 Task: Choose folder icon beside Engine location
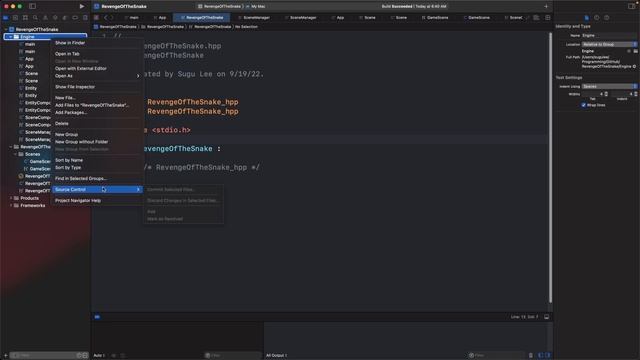(636, 51)
